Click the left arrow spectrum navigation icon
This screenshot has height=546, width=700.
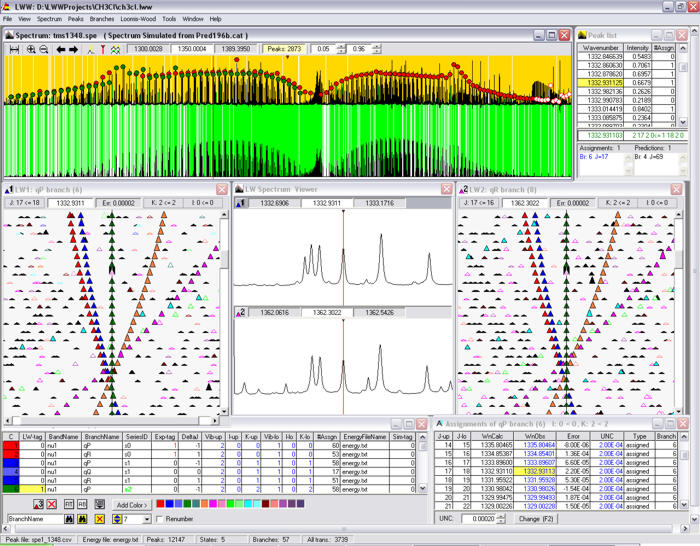coord(61,49)
